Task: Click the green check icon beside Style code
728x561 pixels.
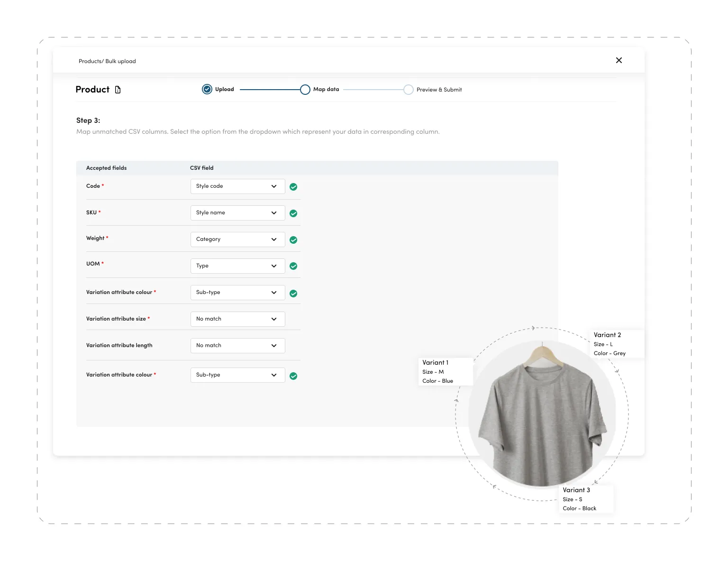Action: (293, 187)
